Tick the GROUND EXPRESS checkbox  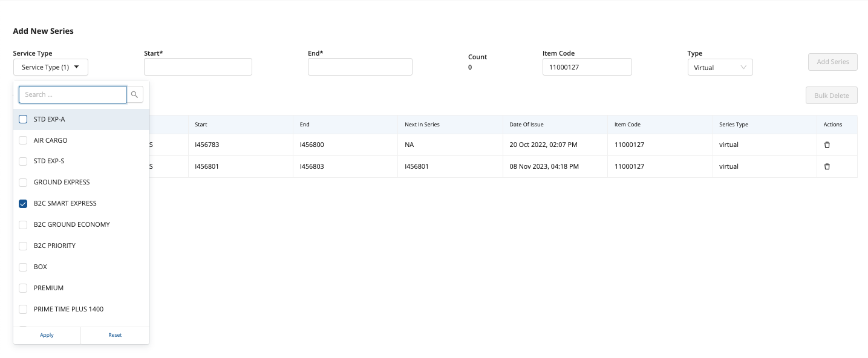click(x=23, y=183)
